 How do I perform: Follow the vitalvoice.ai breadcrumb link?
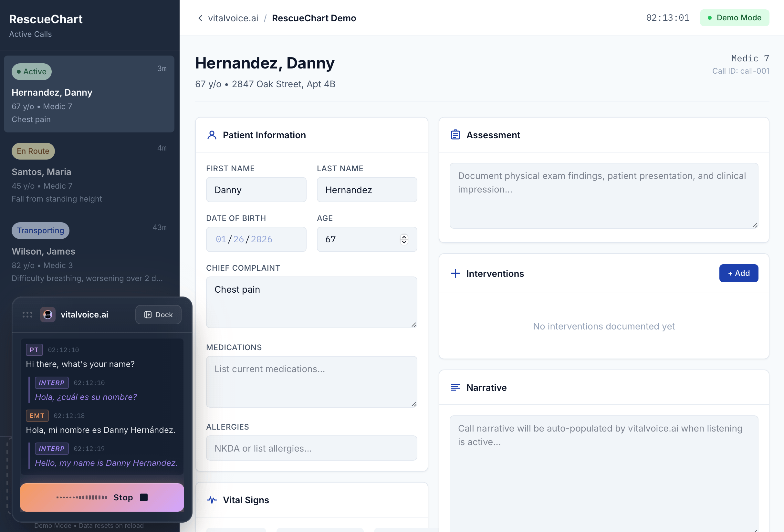click(233, 18)
